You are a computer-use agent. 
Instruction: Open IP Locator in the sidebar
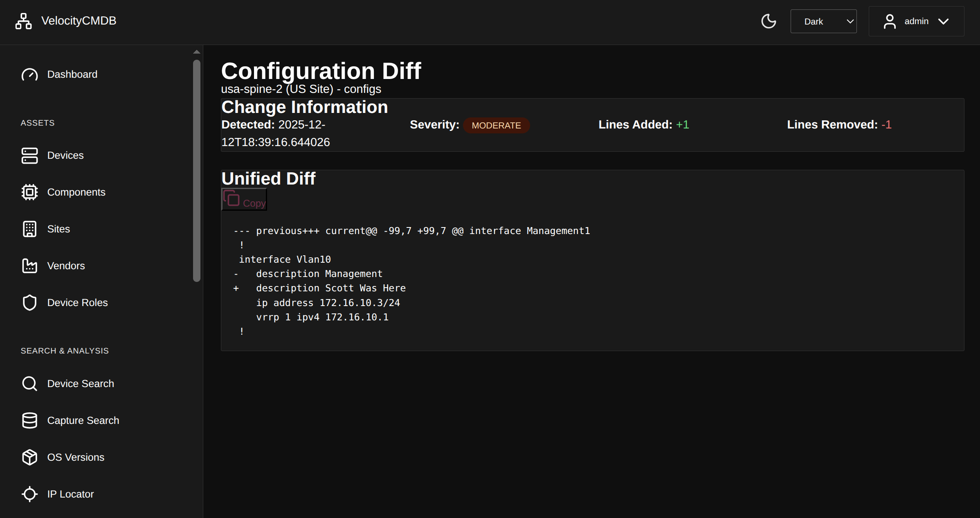(x=71, y=494)
